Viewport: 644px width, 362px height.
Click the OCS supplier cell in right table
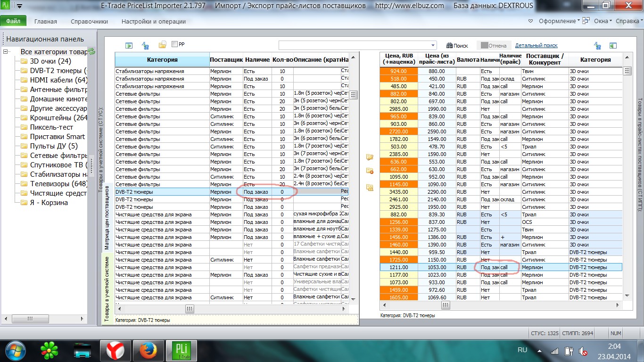(545, 222)
